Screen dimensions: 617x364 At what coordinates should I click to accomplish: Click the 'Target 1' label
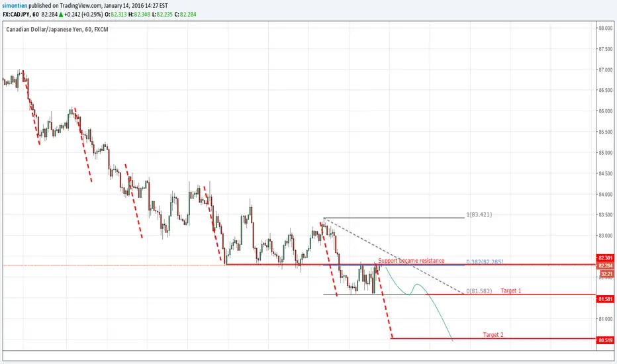pyautogui.click(x=511, y=291)
